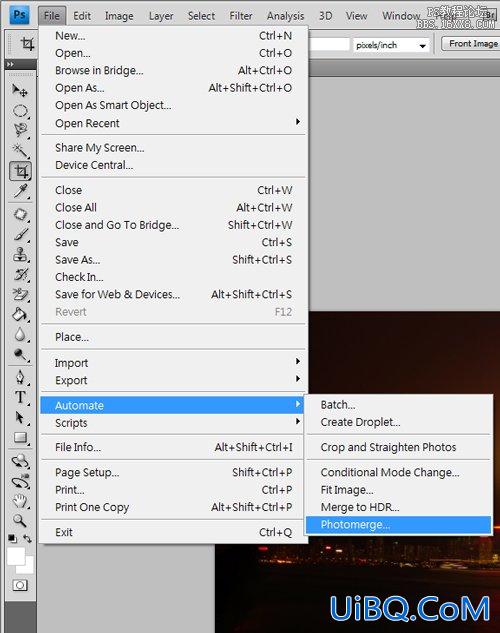
Task: Select the Magic Wand tool
Action: 20,150
